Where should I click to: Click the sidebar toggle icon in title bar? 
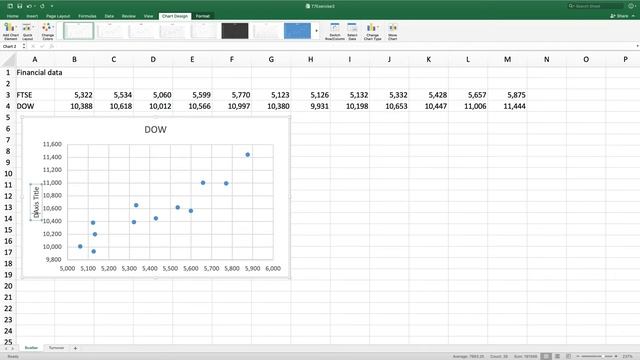10,6
